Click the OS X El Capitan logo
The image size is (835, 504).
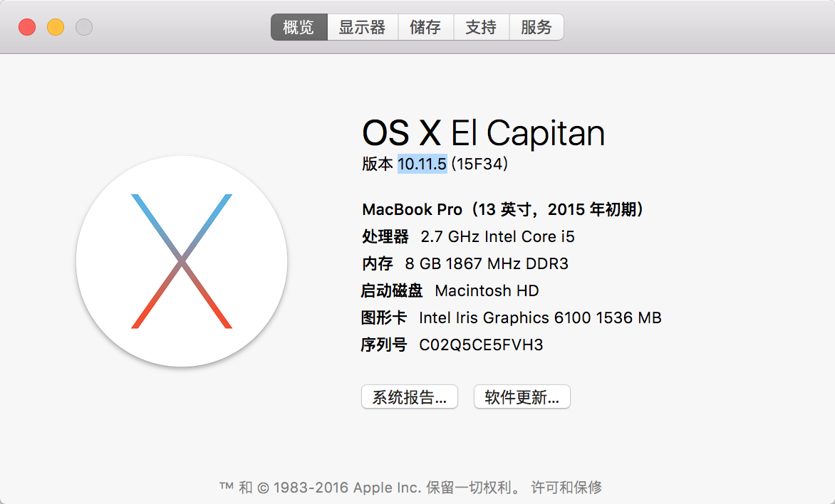coord(182,261)
